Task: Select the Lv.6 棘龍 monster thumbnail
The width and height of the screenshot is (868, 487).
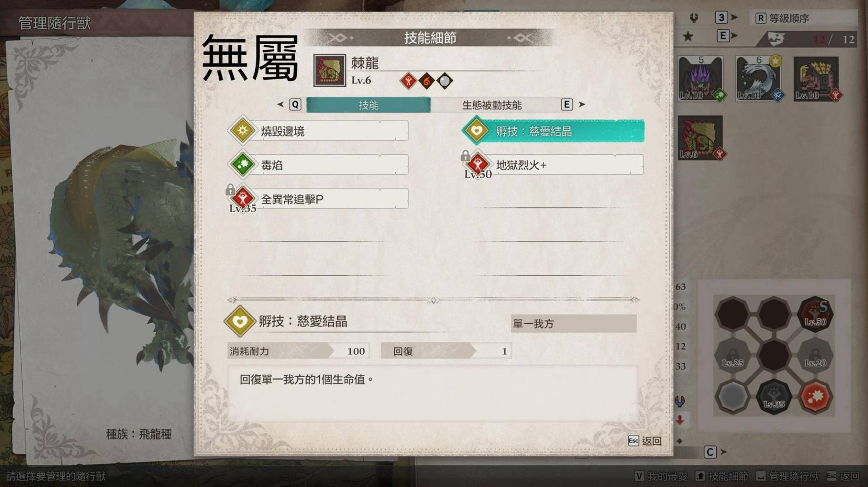Action: [x=700, y=137]
